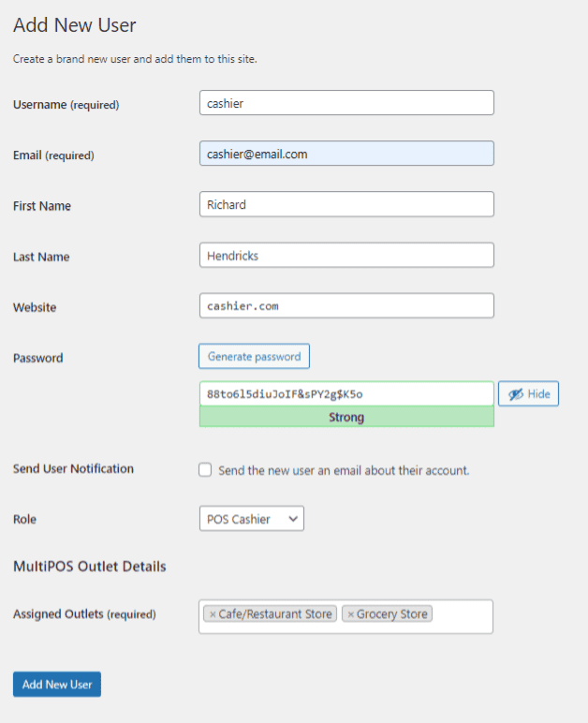
Task: Click the green Strong password strength bar
Action: (x=345, y=418)
